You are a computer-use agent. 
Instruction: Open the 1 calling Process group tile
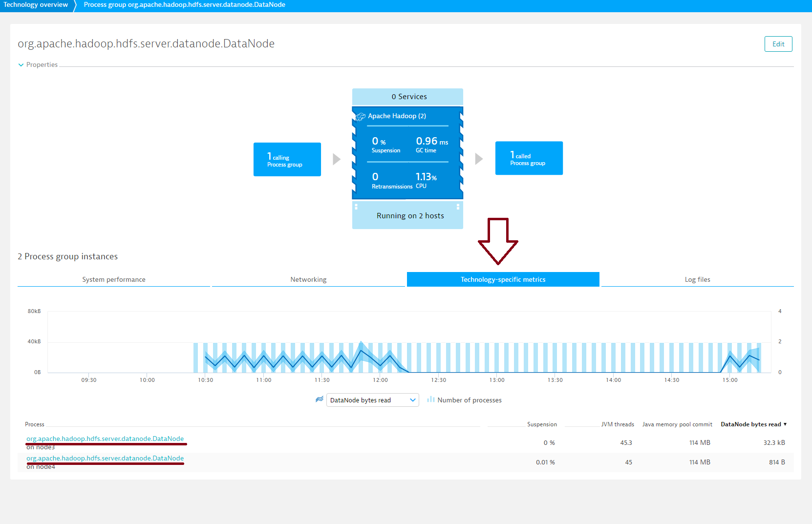287,159
